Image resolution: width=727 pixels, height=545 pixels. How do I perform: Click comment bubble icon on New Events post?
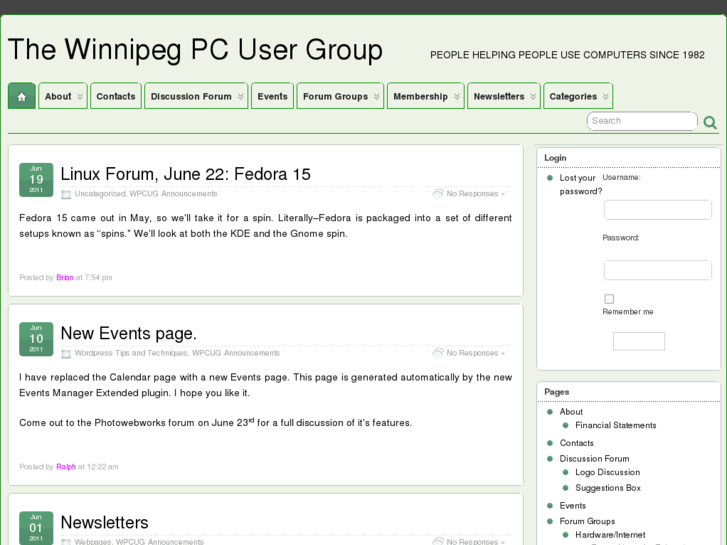pos(438,353)
